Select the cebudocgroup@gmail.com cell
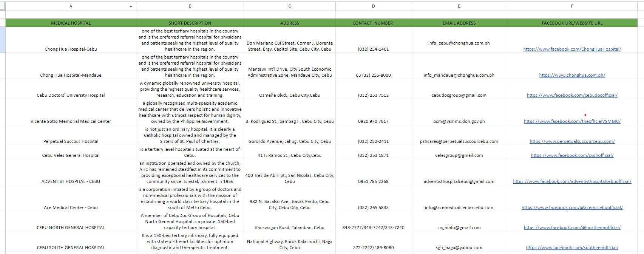The height and width of the screenshot is (254, 644). click(459, 89)
